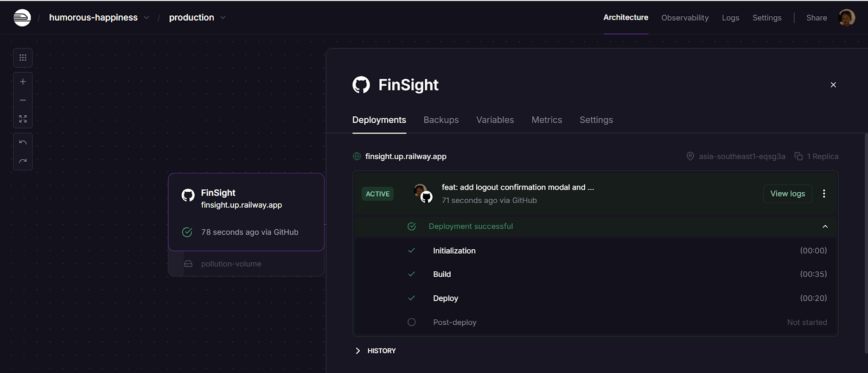This screenshot has height=373, width=868.
Task: Zoom out with the minus icon
Action: point(23,100)
